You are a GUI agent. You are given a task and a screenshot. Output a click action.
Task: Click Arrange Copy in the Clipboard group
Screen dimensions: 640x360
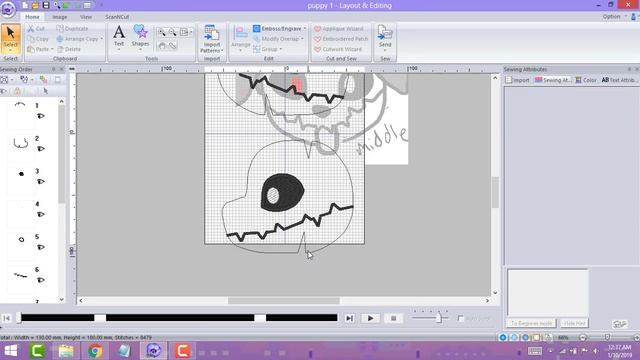[77, 39]
